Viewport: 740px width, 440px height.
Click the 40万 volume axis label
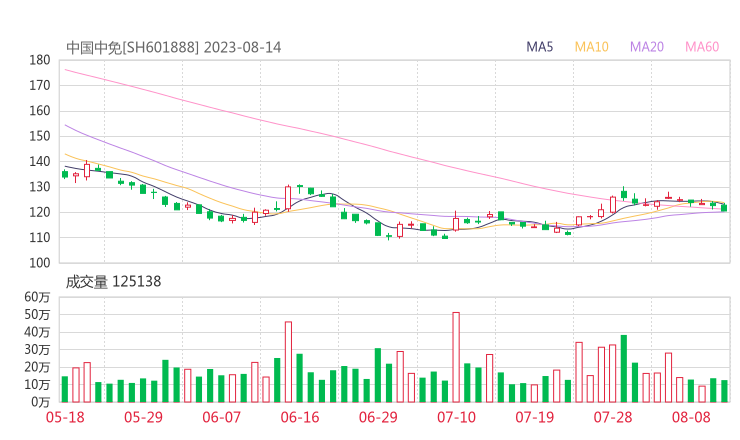pyautogui.click(x=37, y=332)
